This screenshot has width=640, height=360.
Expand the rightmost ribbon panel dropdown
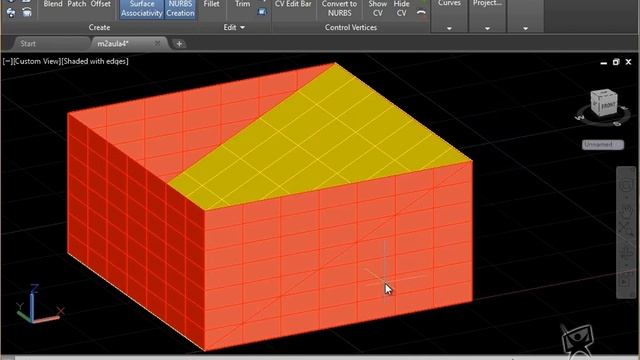[525, 29]
